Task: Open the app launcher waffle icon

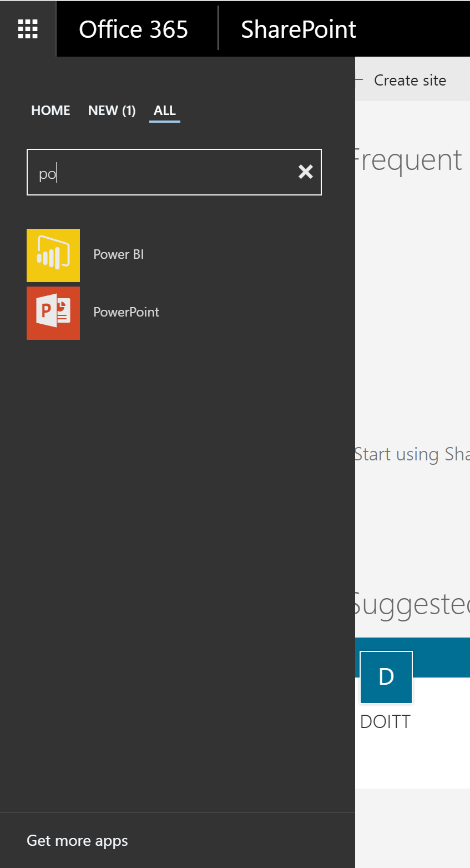Action: click(28, 29)
